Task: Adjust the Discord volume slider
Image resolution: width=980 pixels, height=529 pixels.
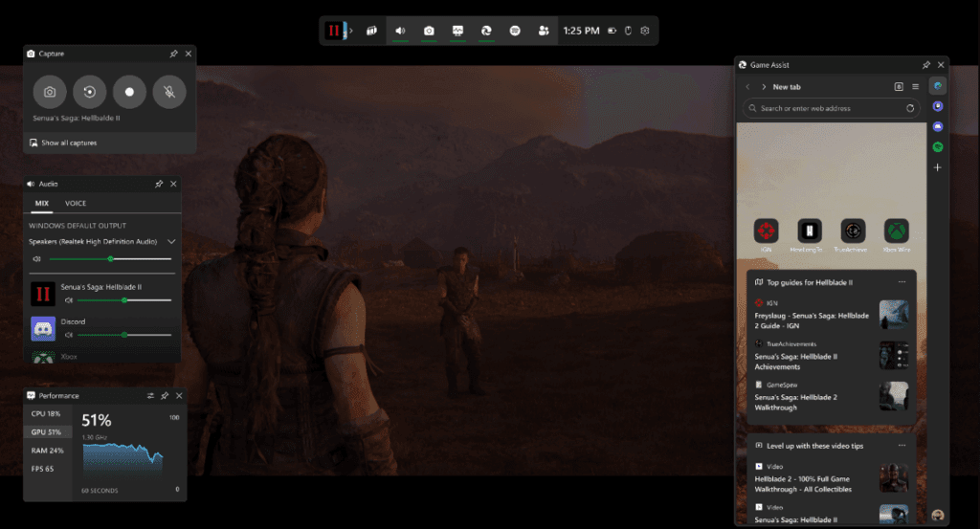Action: pos(124,335)
